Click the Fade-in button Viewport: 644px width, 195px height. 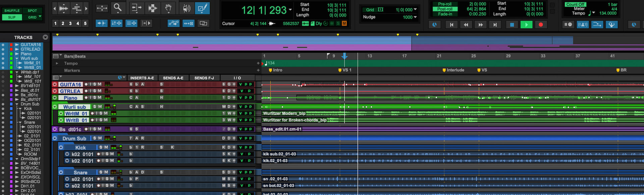coord(445,14)
